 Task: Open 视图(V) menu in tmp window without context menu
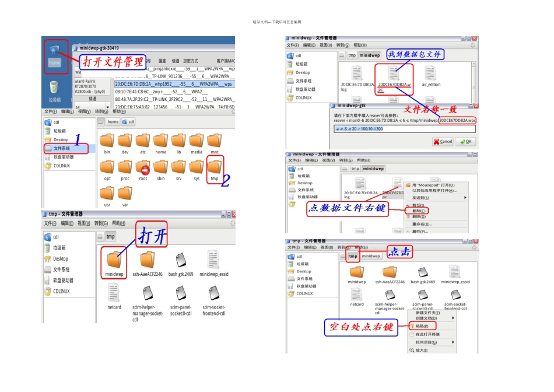(84, 223)
